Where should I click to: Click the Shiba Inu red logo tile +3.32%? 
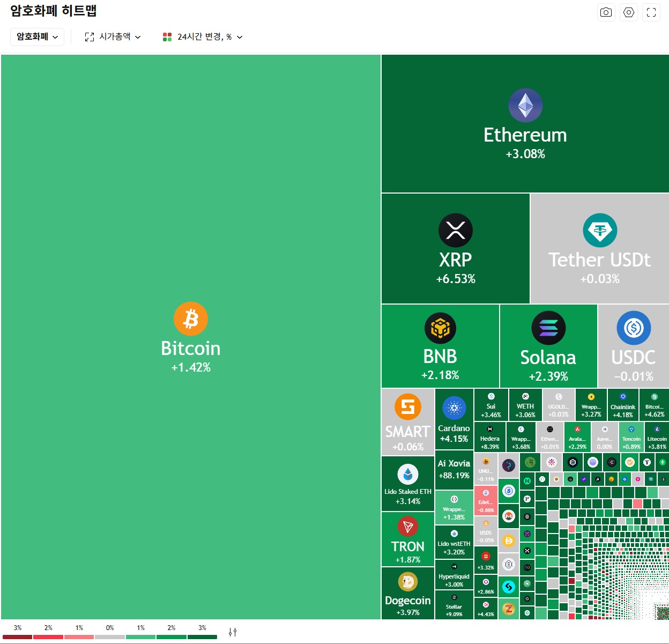(x=486, y=559)
